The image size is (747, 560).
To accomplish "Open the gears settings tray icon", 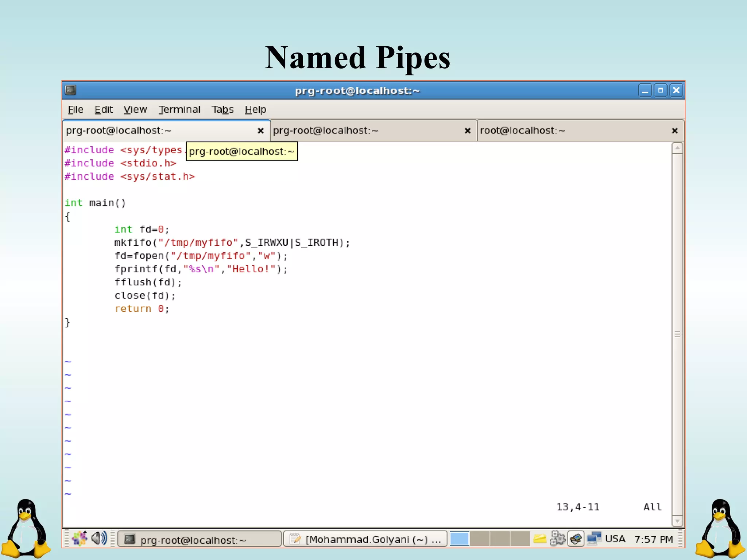I will (558, 538).
